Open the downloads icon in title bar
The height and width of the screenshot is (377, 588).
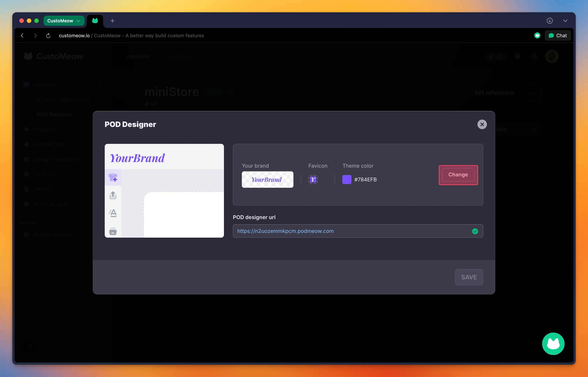click(x=550, y=21)
